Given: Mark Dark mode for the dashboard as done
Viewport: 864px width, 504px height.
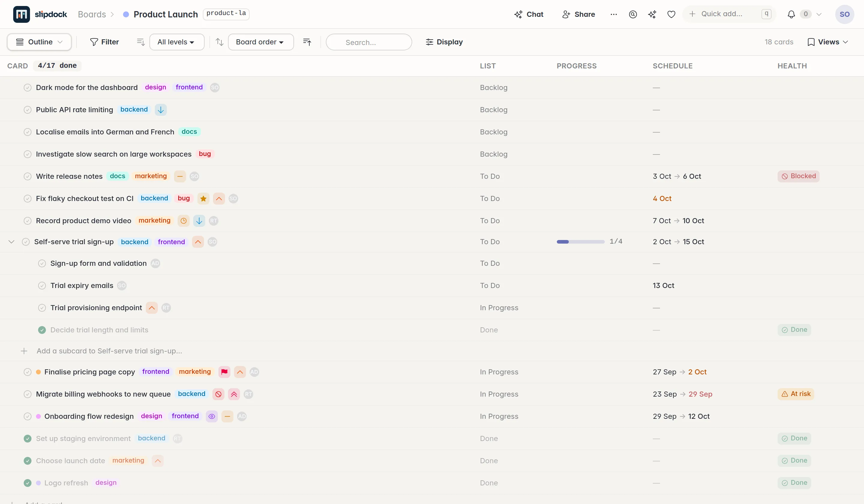Looking at the screenshot, I should coord(27,87).
